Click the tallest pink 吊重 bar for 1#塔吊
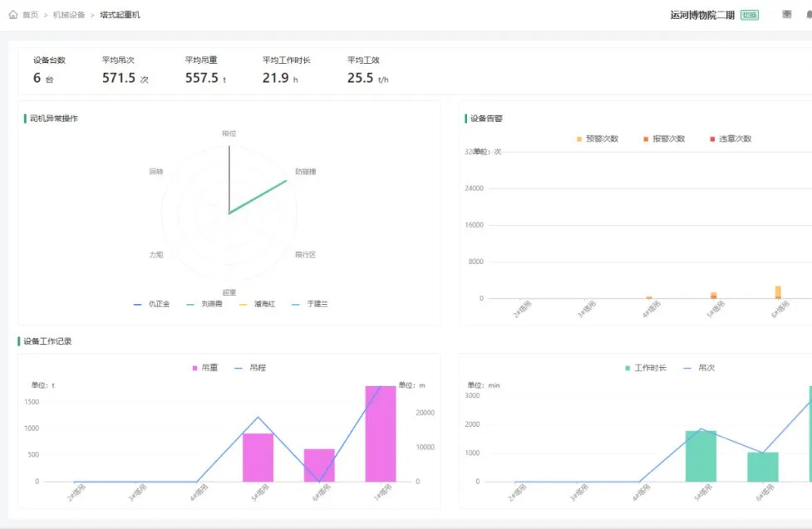Image resolution: width=812 pixels, height=529 pixels. point(381,433)
